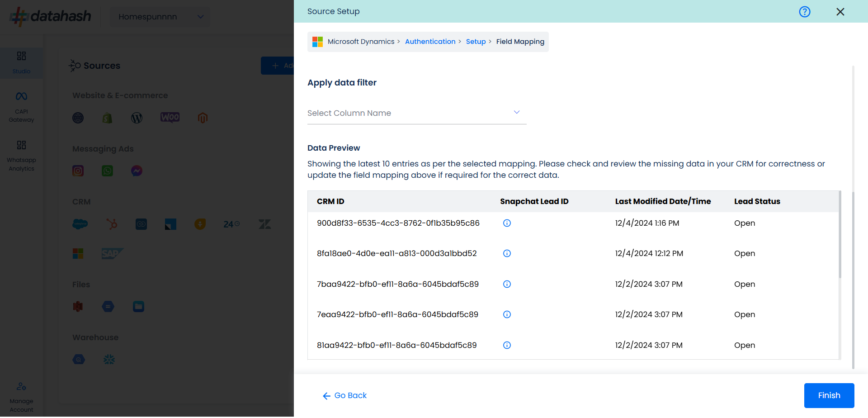Click CRM ID 7baa9422-bfb0-ef11-8a6a-6045bdaf5c89
This screenshot has height=418, width=868.
(397, 284)
